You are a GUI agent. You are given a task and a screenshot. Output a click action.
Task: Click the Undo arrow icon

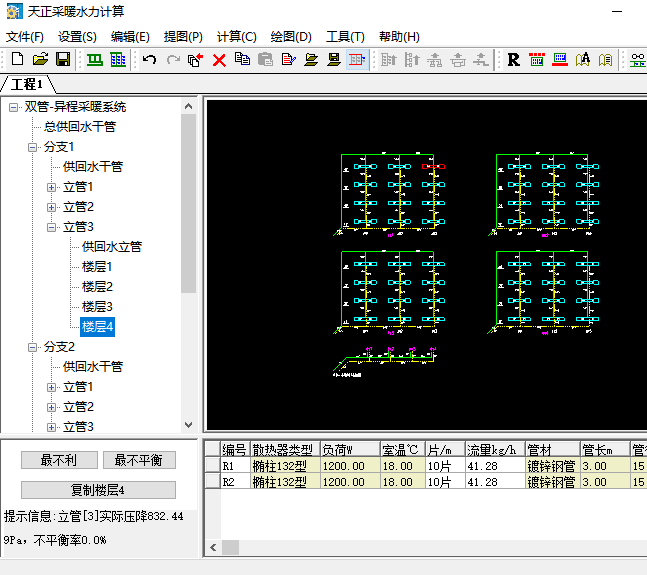point(150,60)
